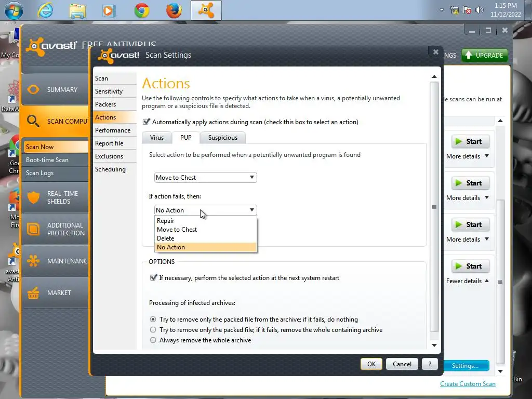Follow the Create Custom Scan link
Viewport: 532px width, 399px height.
(468, 384)
